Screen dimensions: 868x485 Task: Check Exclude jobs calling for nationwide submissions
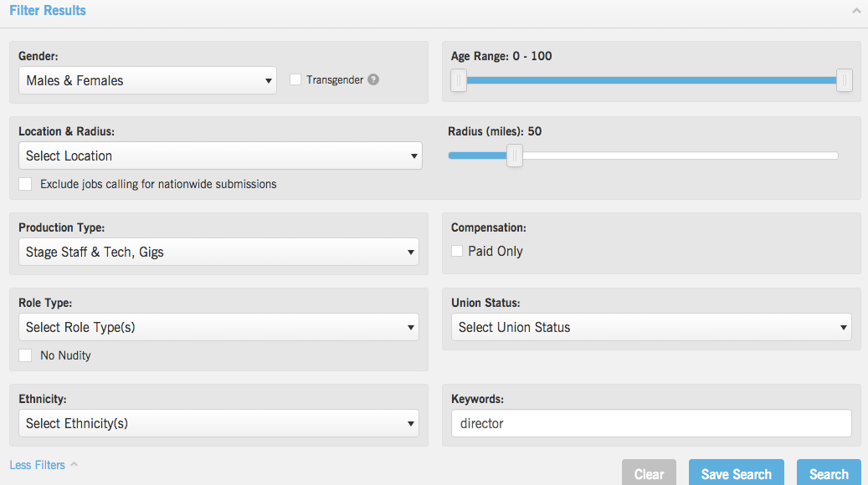25,184
